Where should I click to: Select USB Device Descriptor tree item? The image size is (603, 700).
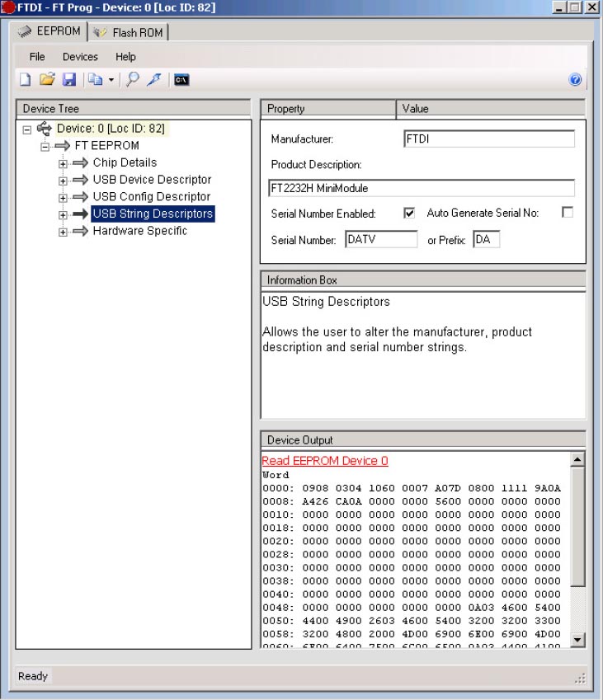[x=152, y=180]
